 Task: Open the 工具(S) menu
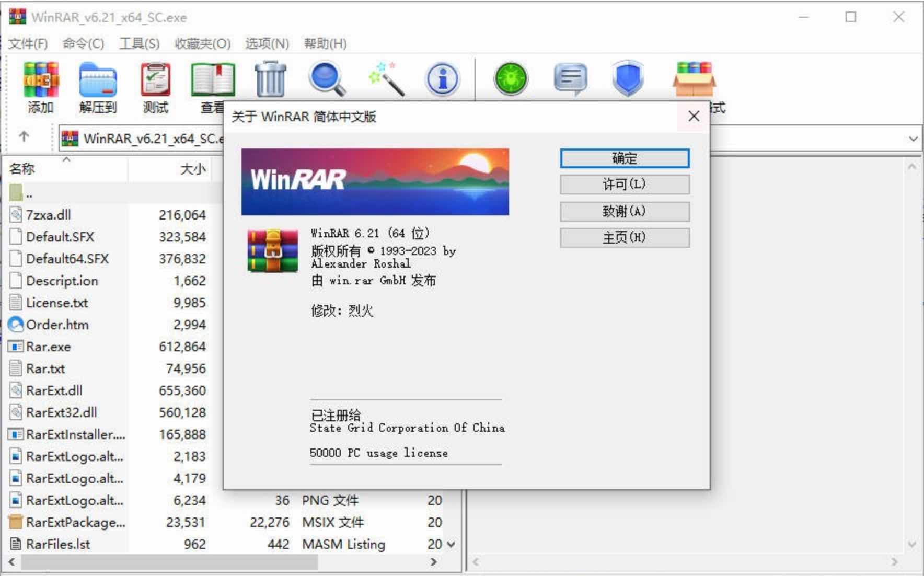[x=140, y=43]
